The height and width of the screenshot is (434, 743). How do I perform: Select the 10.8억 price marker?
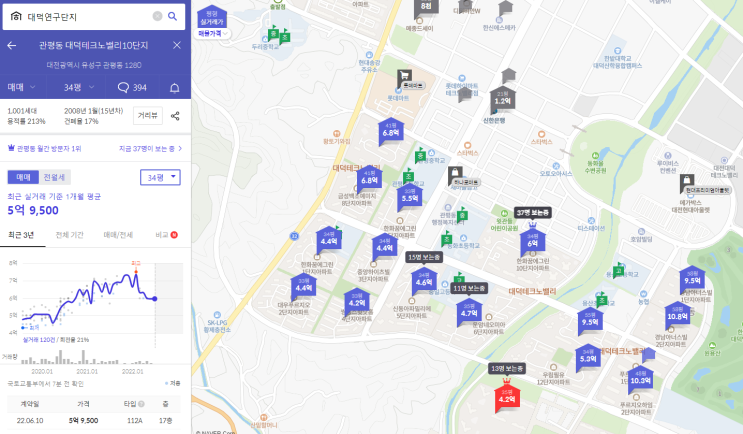coord(677,315)
